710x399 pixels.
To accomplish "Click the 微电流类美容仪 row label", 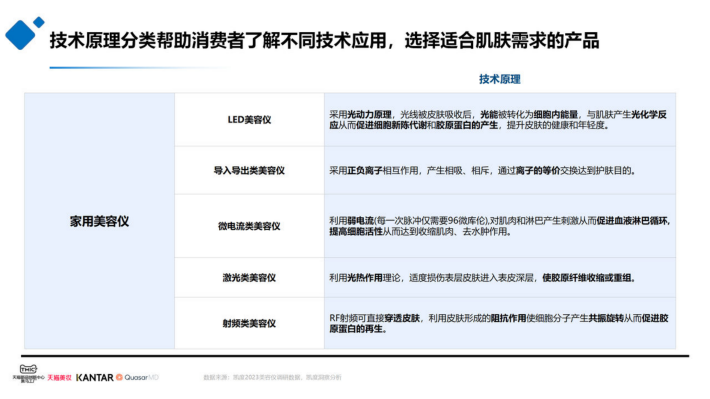I will (x=249, y=226).
